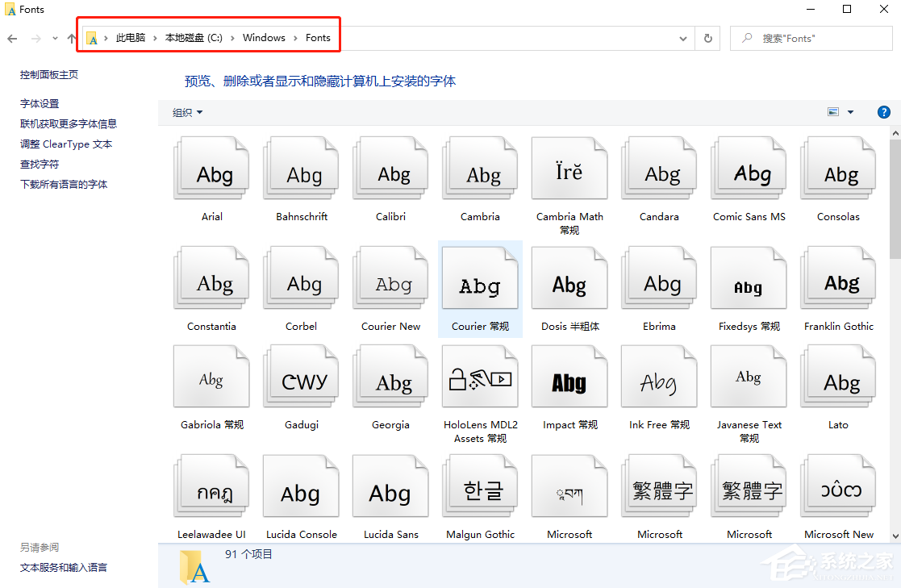Open the change view dropdown
This screenshot has width=901, height=588.
pos(850,112)
